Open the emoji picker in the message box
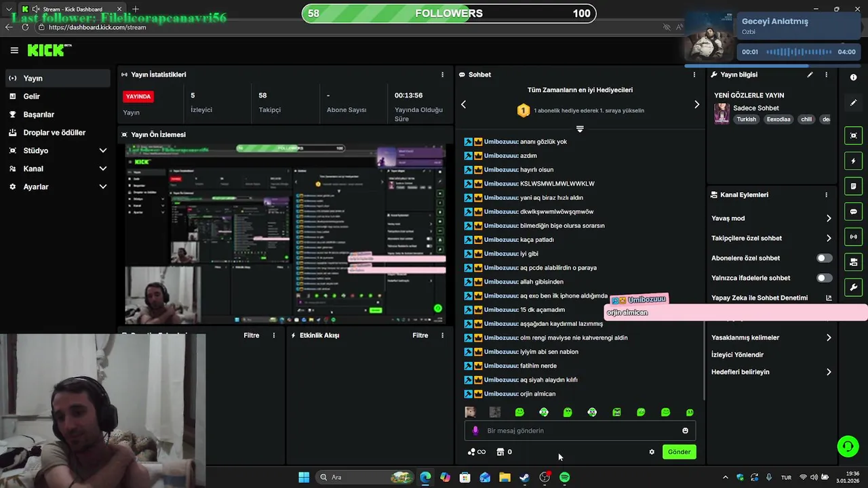Viewport: 868px width, 488px height. (685, 430)
